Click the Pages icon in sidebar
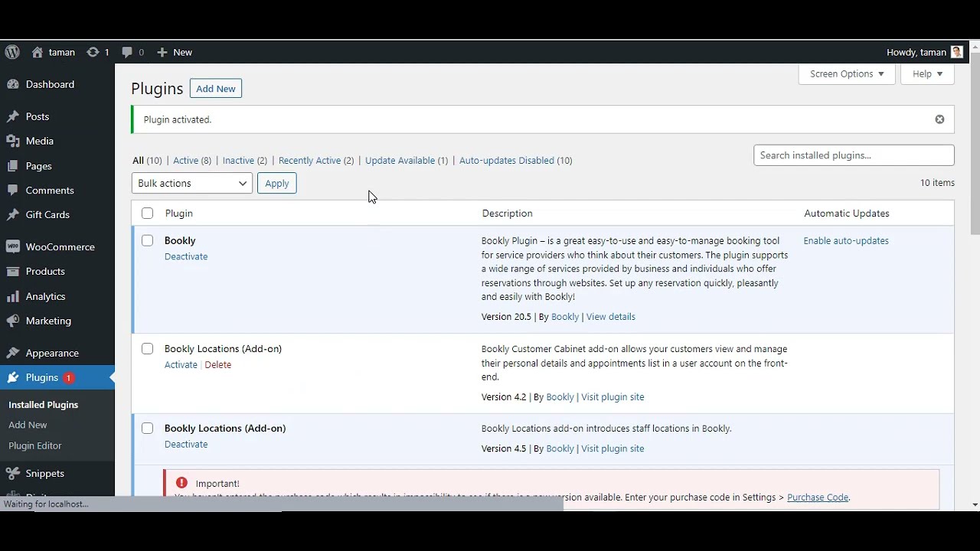This screenshot has width=980, height=551. pos(12,166)
